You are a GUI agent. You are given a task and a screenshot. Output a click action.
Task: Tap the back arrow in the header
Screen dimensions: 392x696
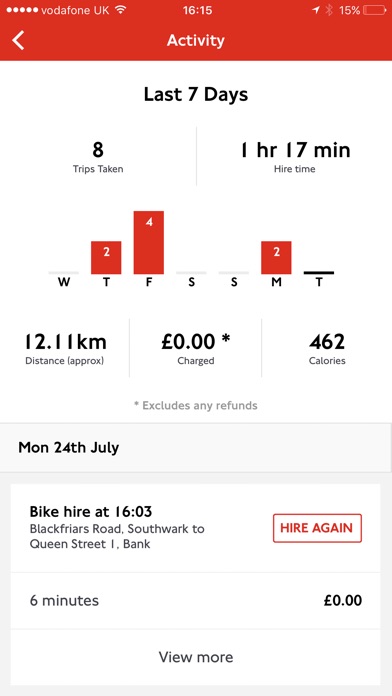[x=18, y=40]
